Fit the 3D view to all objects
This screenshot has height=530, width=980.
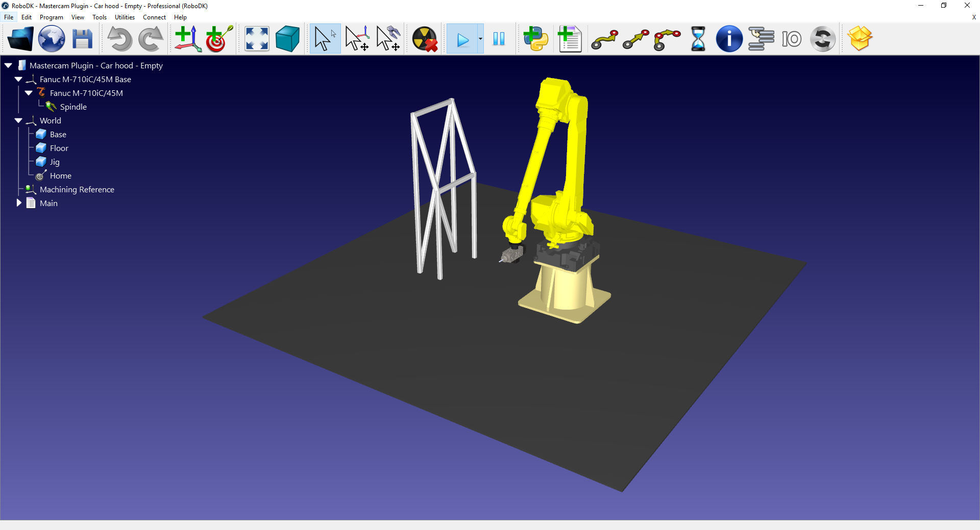coord(256,38)
